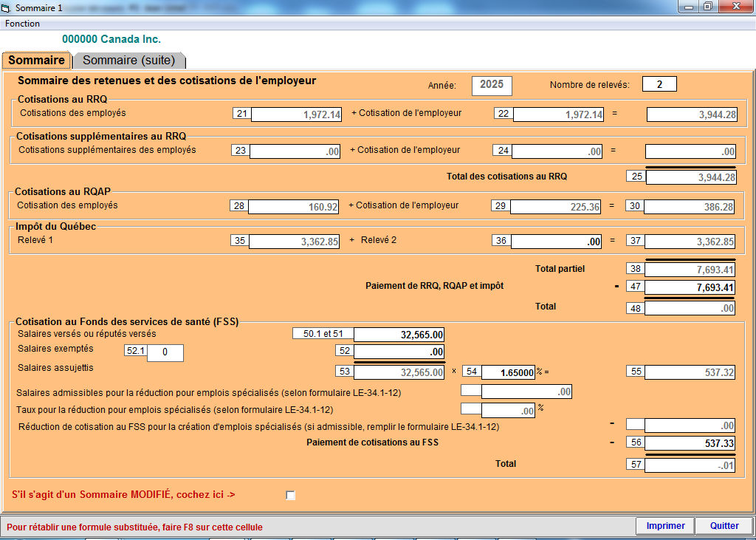756x540 pixels.
Task: Click the Quitter button
Action: [724, 526]
